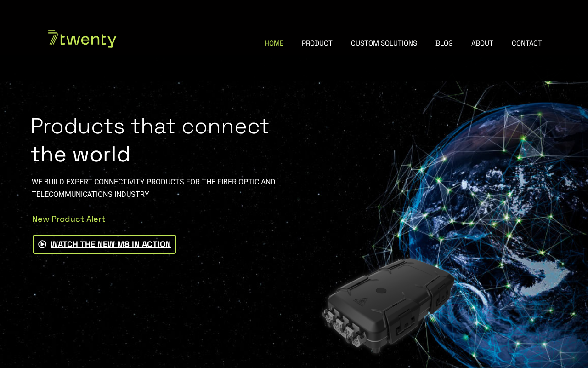Click the laser warning triangle on the enclosure lid
The image size is (588, 368).
click(x=361, y=301)
